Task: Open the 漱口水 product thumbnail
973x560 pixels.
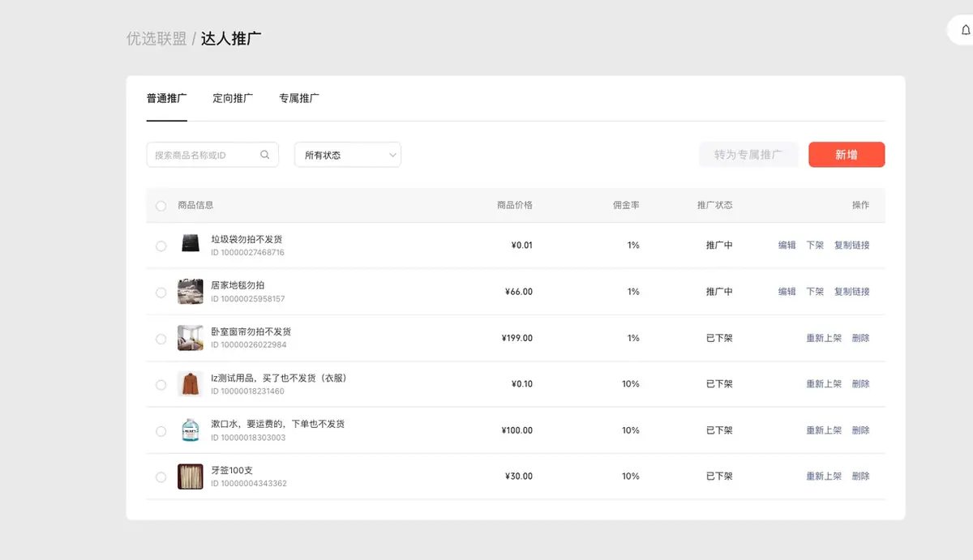Action: click(190, 430)
